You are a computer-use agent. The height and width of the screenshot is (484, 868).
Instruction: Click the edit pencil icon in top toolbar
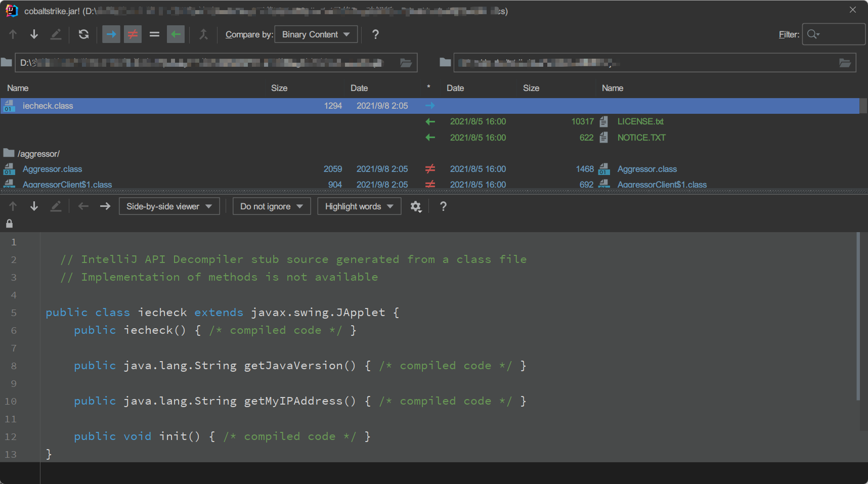(x=56, y=34)
